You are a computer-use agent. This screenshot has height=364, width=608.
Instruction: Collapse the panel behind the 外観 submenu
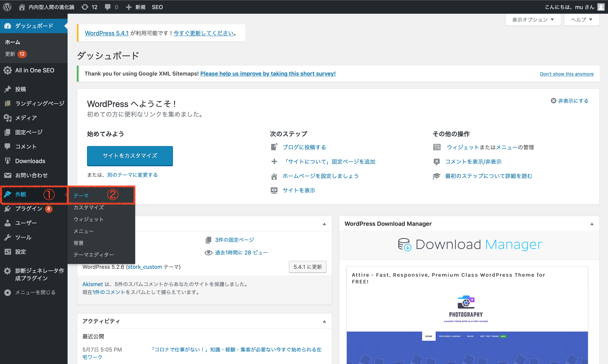(324, 224)
